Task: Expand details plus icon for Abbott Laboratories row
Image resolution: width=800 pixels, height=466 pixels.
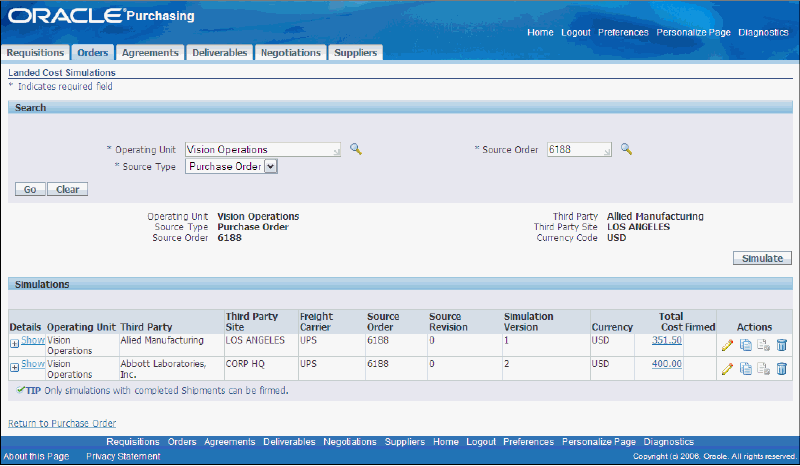Action: click(x=15, y=367)
